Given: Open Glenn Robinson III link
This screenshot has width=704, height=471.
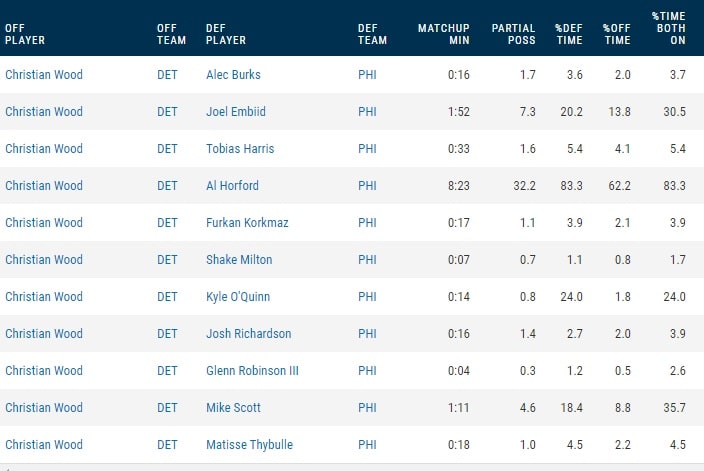Looking at the screenshot, I should coord(252,370).
